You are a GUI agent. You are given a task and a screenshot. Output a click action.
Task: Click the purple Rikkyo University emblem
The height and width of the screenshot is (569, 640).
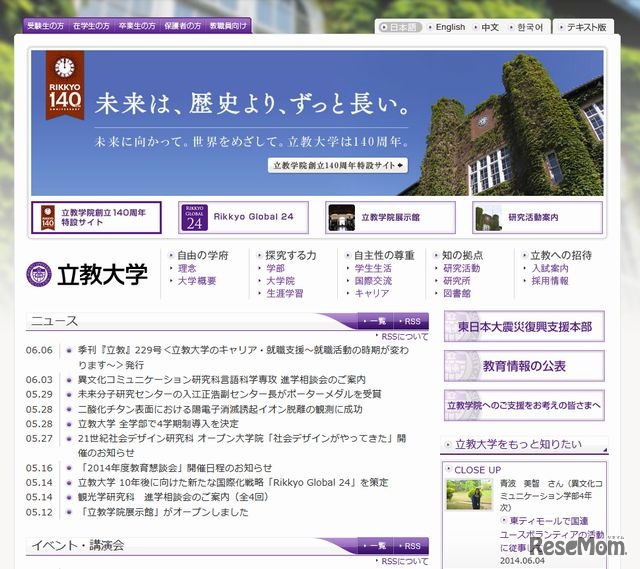click(x=39, y=274)
